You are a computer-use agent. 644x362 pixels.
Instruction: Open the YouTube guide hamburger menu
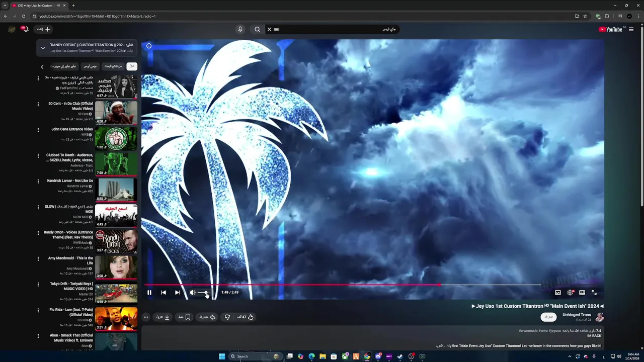click(x=631, y=29)
